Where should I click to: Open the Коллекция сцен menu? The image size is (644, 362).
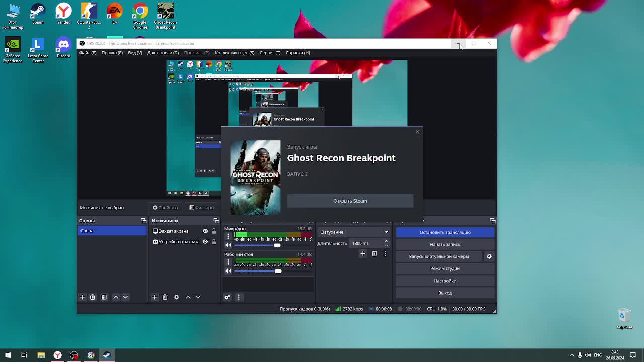(234, 53)
